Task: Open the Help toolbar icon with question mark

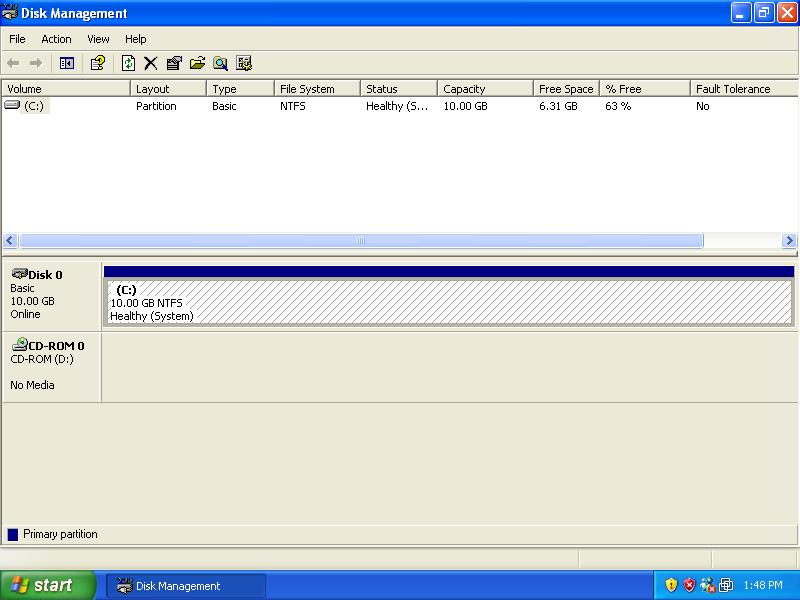Action: tap(97, 63)
